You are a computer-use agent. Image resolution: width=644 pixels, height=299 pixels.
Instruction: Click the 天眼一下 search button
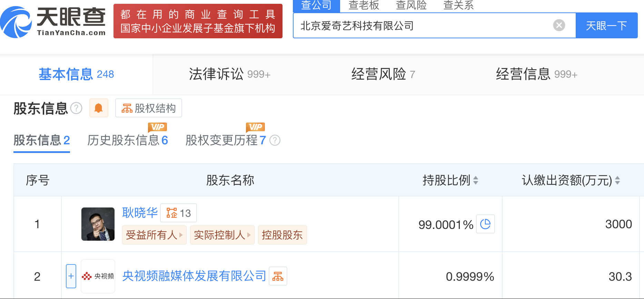click(x=606, y=26)
